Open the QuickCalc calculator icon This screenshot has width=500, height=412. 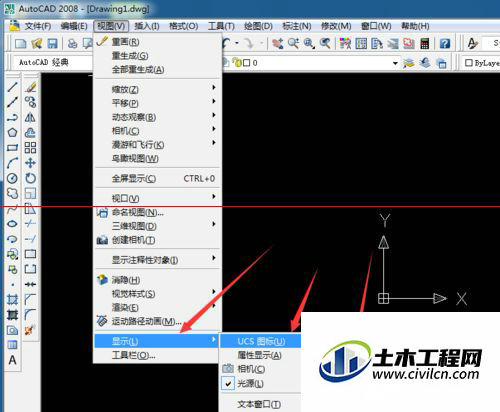point(424,43)
